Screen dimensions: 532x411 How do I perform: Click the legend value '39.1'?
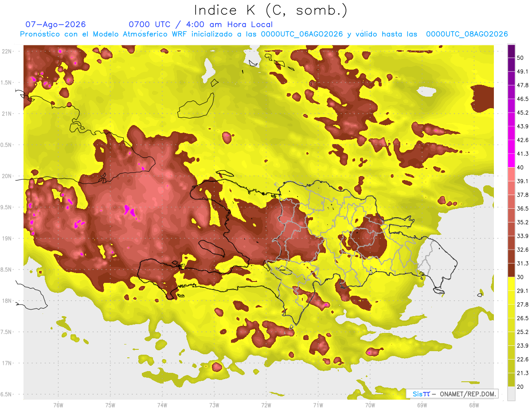[523, 181]
